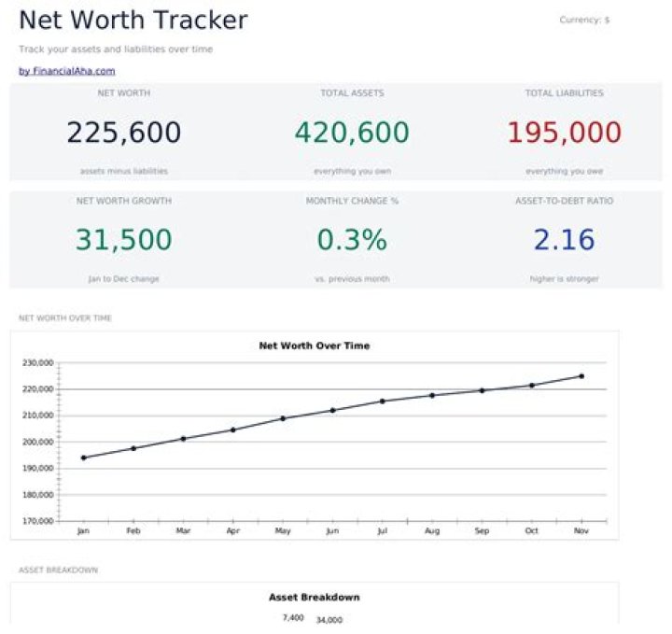Screen dimensions: 672x634
Task: Click the Jan data point on chart
Action: pyautogui.click(x=84, y=458)
